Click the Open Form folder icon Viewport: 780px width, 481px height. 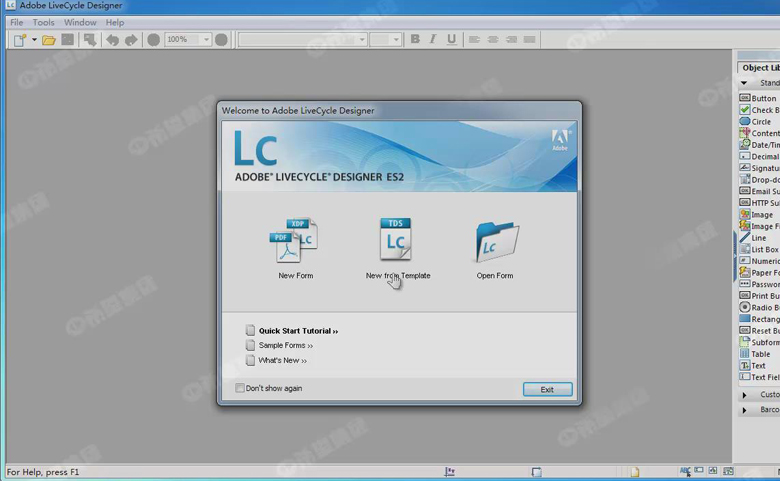[x=495, y=241]
